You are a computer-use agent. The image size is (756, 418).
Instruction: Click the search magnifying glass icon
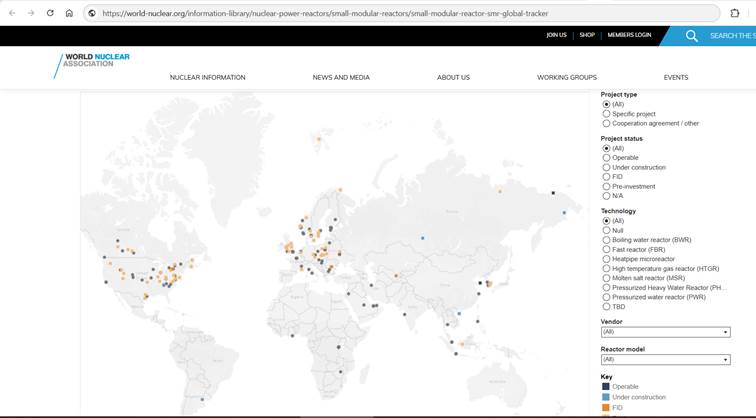[x=691, y=36]
